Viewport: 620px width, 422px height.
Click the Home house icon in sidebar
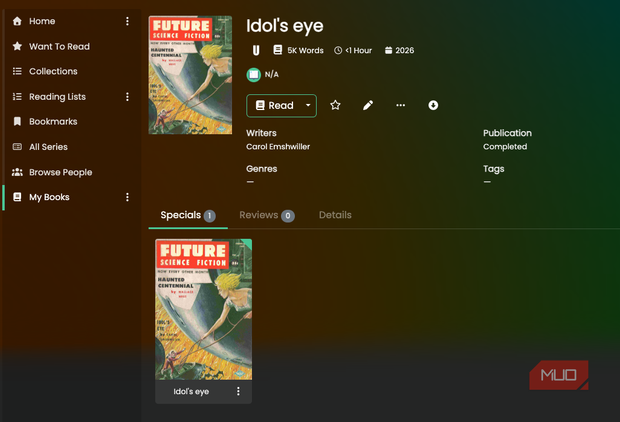point(17,21)
